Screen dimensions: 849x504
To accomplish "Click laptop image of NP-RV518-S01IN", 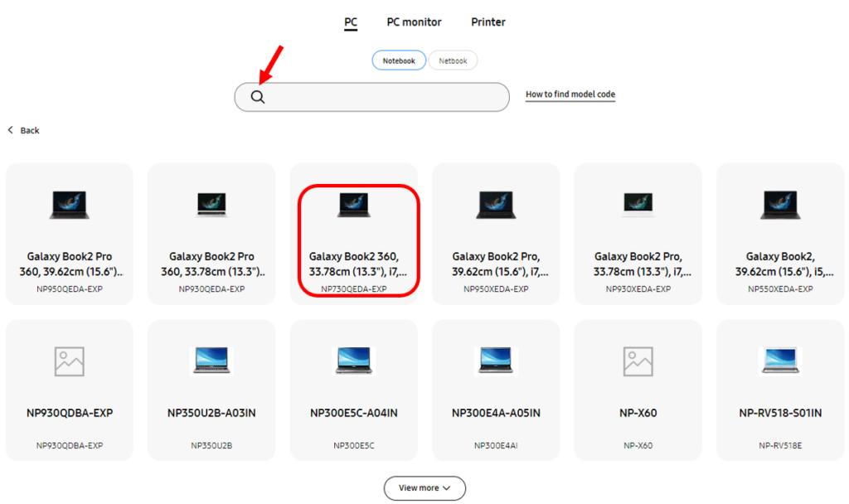I will pos(780,361).
